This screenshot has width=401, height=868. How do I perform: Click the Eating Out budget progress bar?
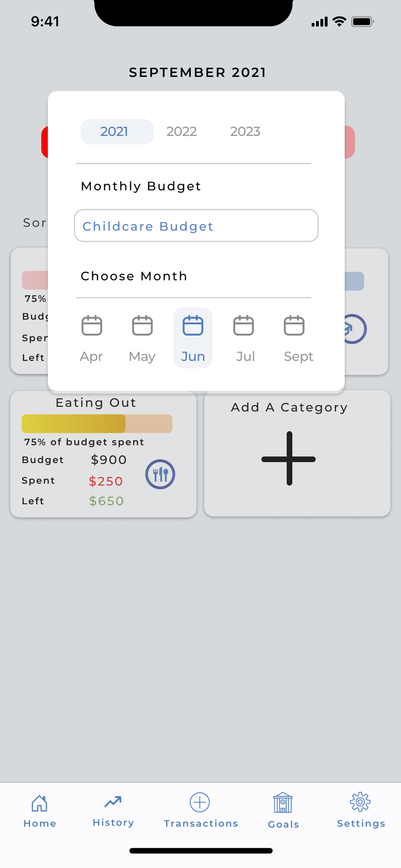97,424
